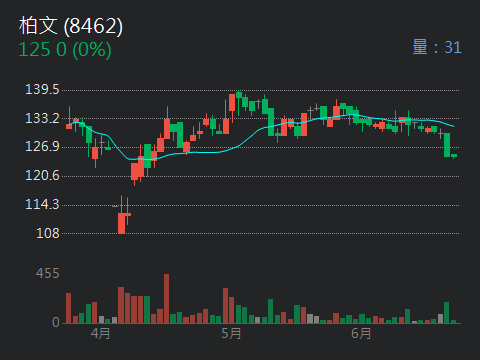Screen dimensions: 480x360
Task: Click the 0 volume axis label
Action: pyautogui.click(x=56, y=322)
